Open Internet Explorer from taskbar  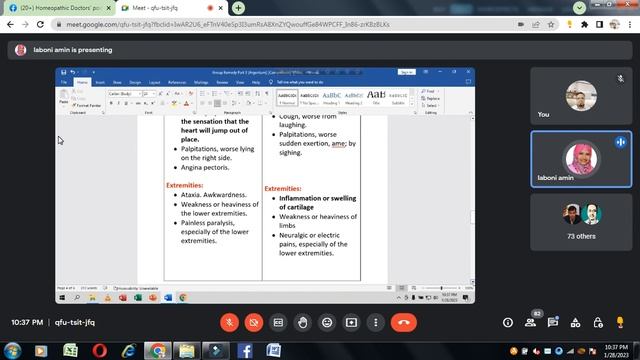[x=128, y=351]
